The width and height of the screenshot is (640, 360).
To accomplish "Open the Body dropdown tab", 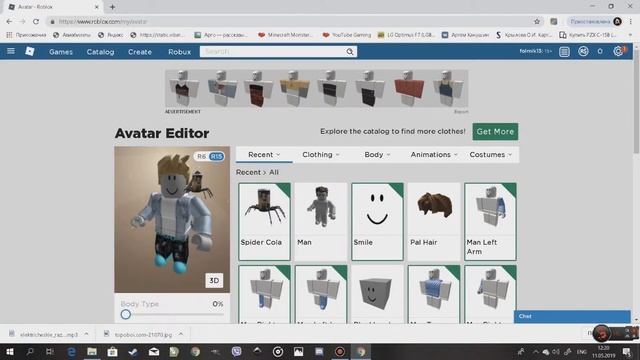I will 377,155.
